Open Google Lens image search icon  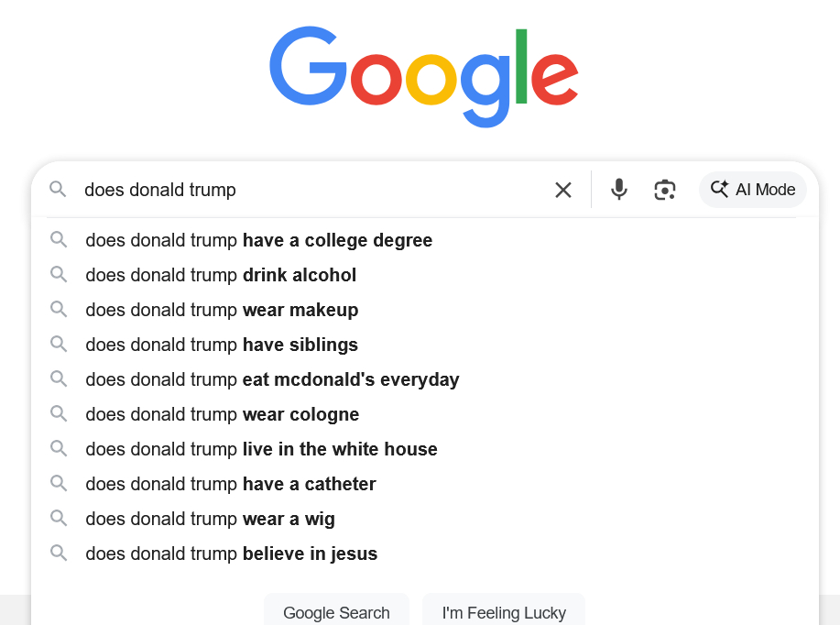point(665,190)
